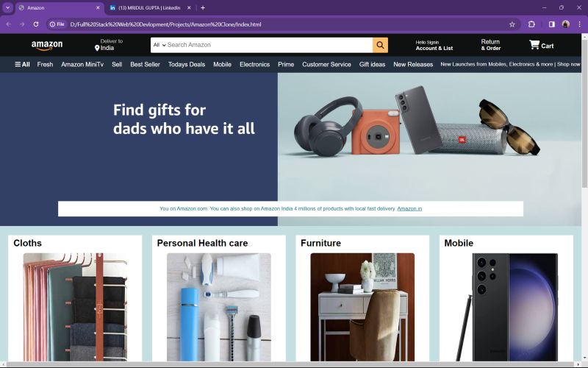Focus the Search Amazon input field
The width and height of the screenshot is (588, 368).
point(269,45)
